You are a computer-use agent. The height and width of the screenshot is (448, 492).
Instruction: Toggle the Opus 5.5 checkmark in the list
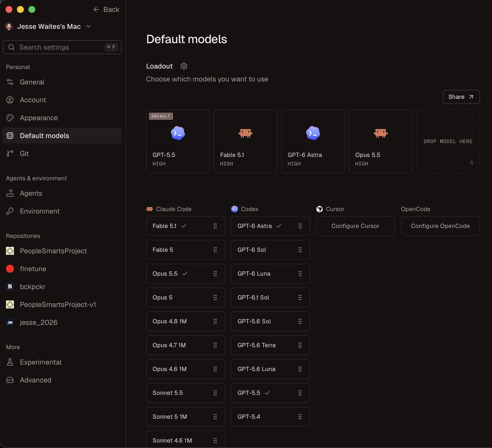[185, 274]
